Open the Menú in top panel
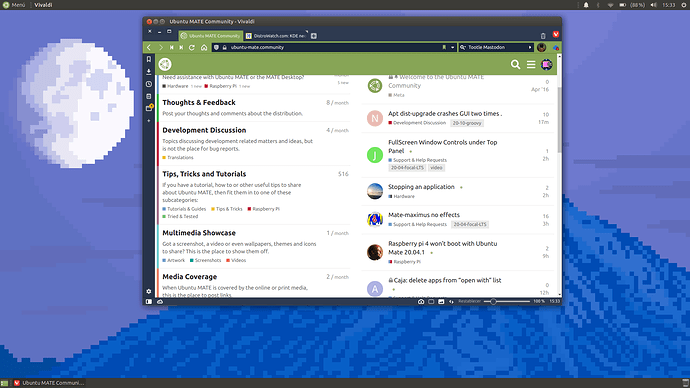Image resolution: width=690 pixels, height=388 pixels. coord(14,5)
